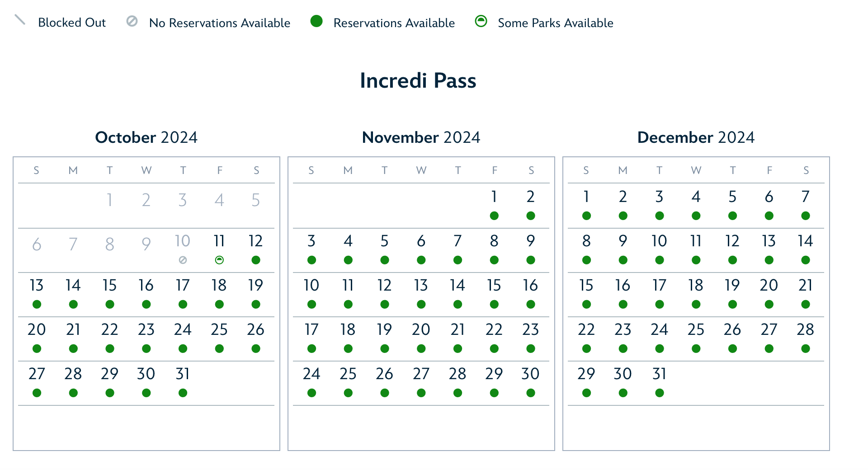868x470 pixels.
Task: Click the Incredi Pass title
Action: pos(418,80)
